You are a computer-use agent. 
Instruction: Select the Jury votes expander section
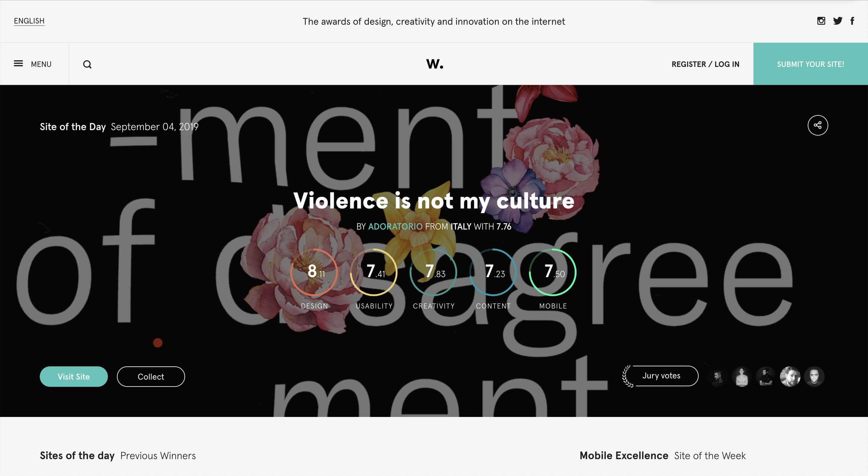point(661,376)
